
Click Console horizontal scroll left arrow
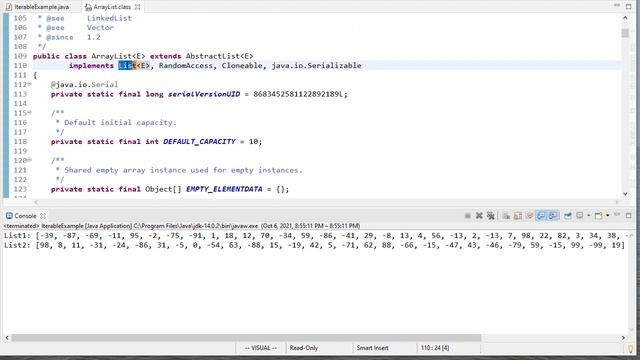[7, 338]
